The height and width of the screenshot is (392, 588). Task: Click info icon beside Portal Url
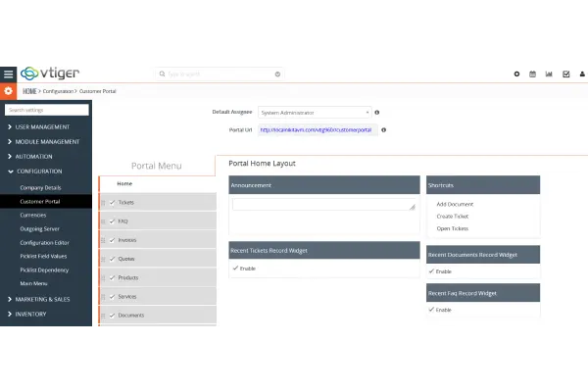click(x=383, y=129)
